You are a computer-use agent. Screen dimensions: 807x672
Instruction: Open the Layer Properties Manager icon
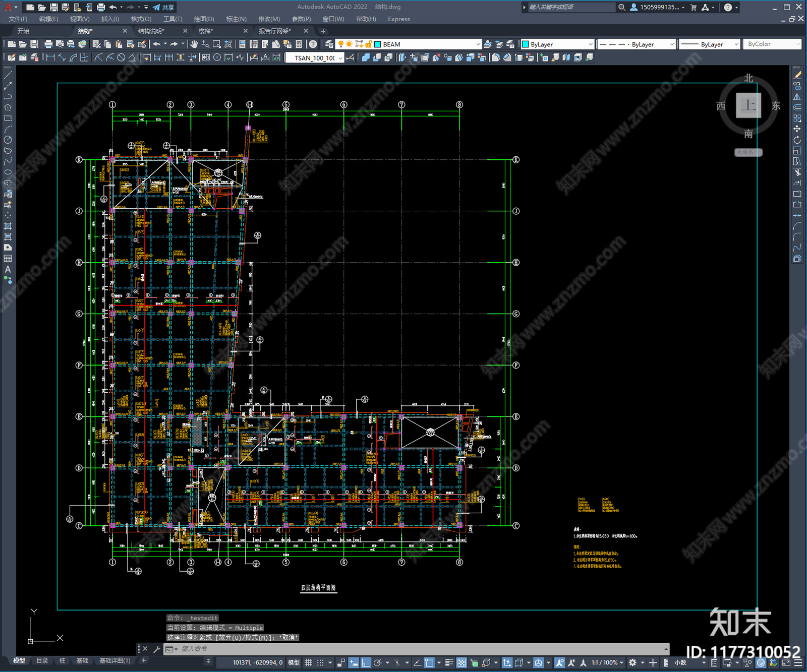point(329,44)
